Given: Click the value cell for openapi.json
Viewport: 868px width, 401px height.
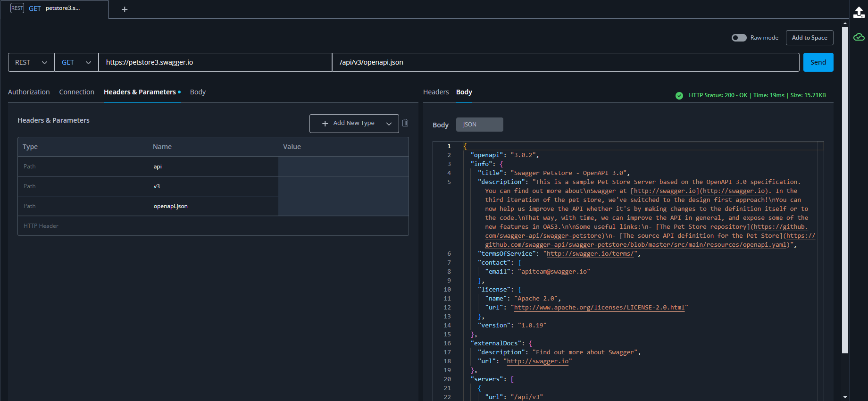Looking at the screenshot, I should tap(343, 206).
